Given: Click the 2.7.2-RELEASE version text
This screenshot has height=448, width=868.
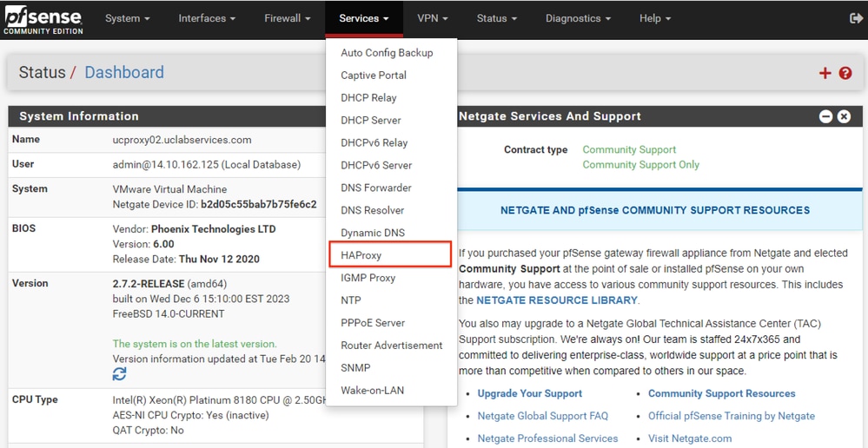Looking at the screenshot, I should [x=149, y=284].
